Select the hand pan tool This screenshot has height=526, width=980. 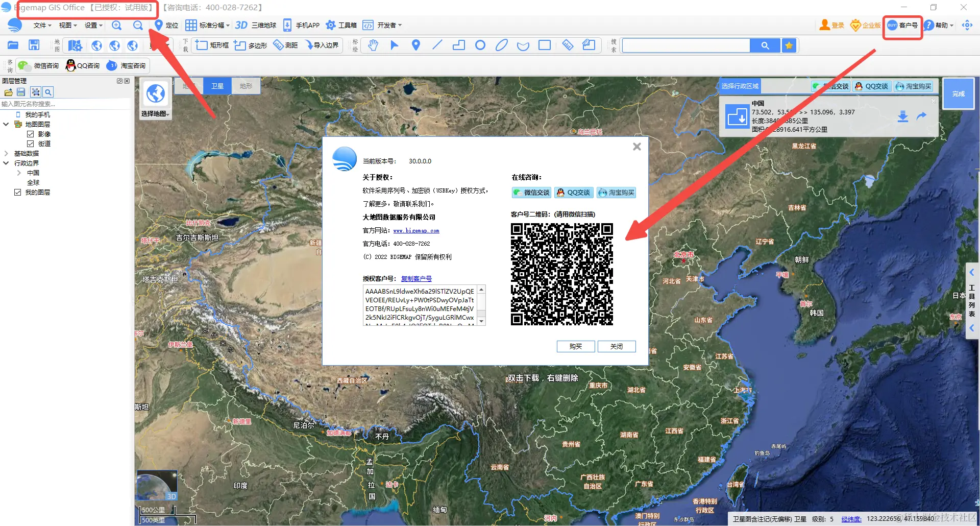point(373,45)
